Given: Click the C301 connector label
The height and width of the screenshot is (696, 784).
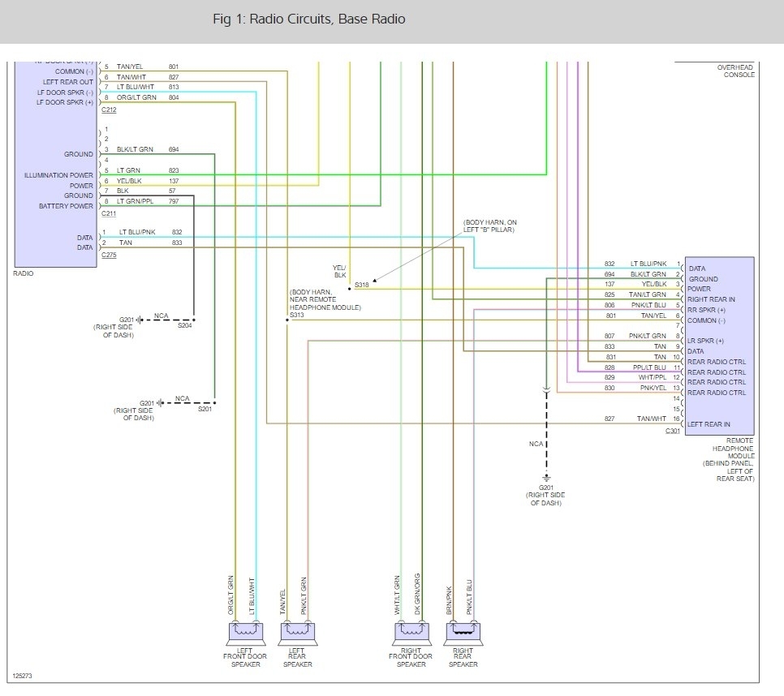Looking at the screenshot, I should click(x=673, y=431).
